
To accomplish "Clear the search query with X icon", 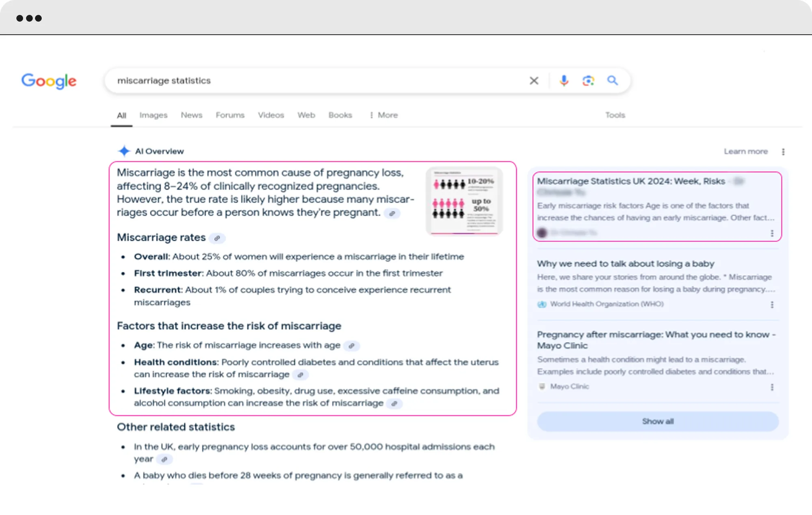I will click(x=534, y=81).
